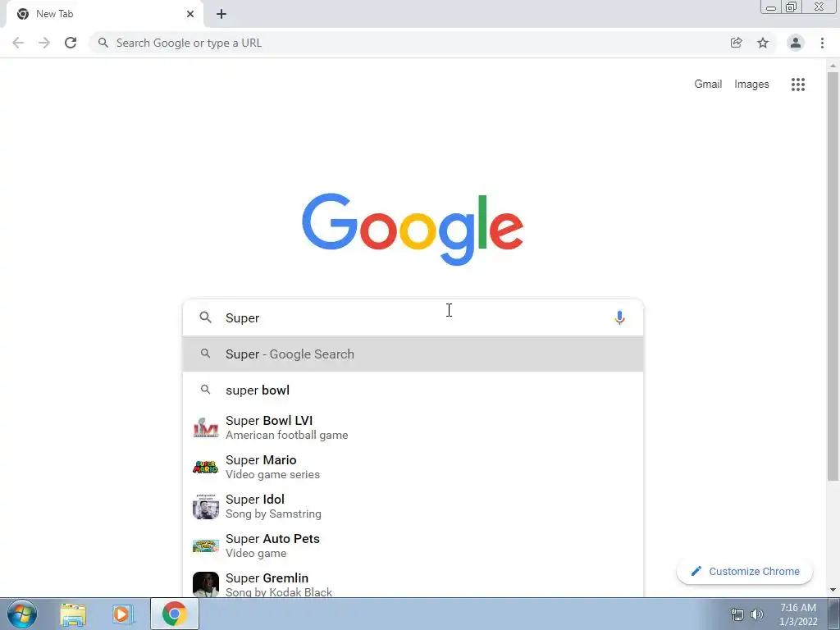This screenshot has width=840, height=630.
Task: Open Windows Media Player from the taskbar
Action: pos(123,614)
